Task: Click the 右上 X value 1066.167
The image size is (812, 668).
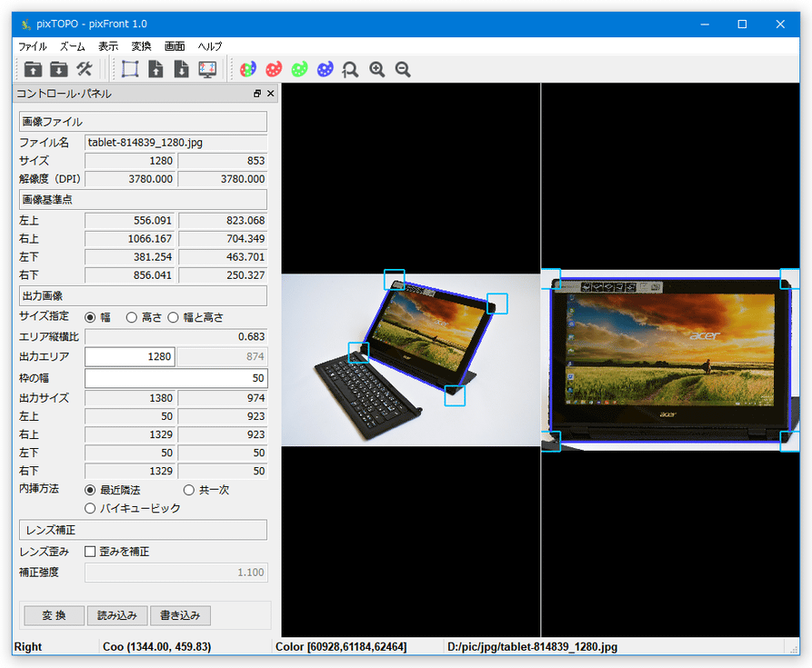Action: click(130, 238)
